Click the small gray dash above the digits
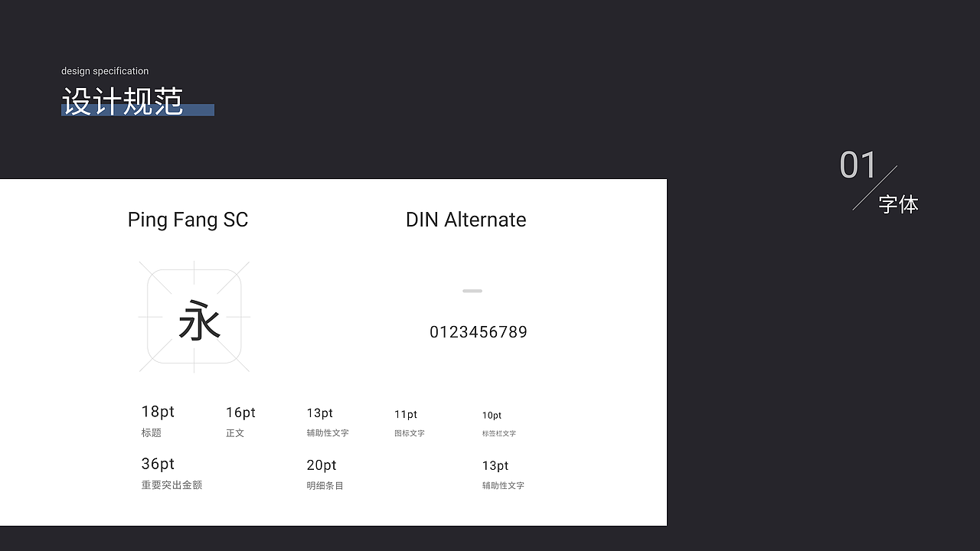 pos(472,291)
